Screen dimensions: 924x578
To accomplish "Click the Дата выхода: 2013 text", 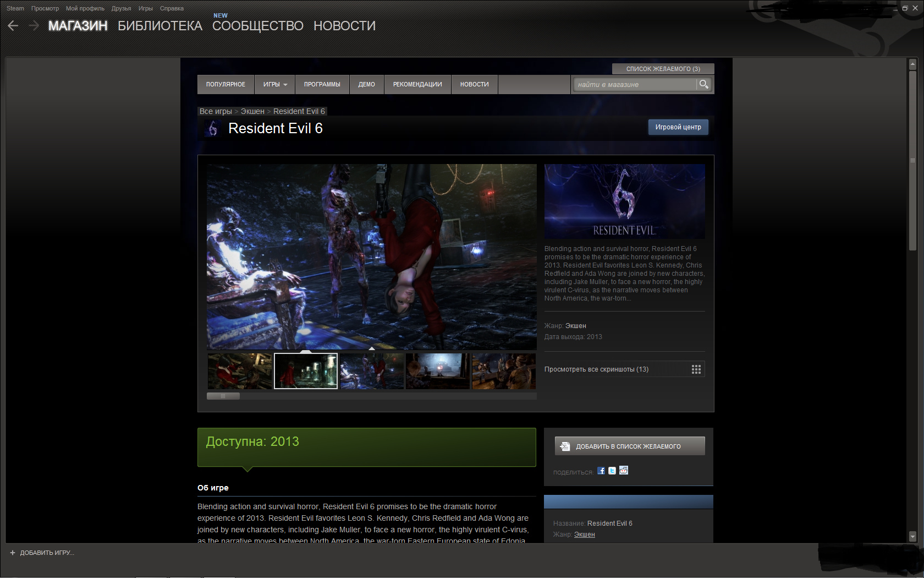I will (x=573, y=337).
